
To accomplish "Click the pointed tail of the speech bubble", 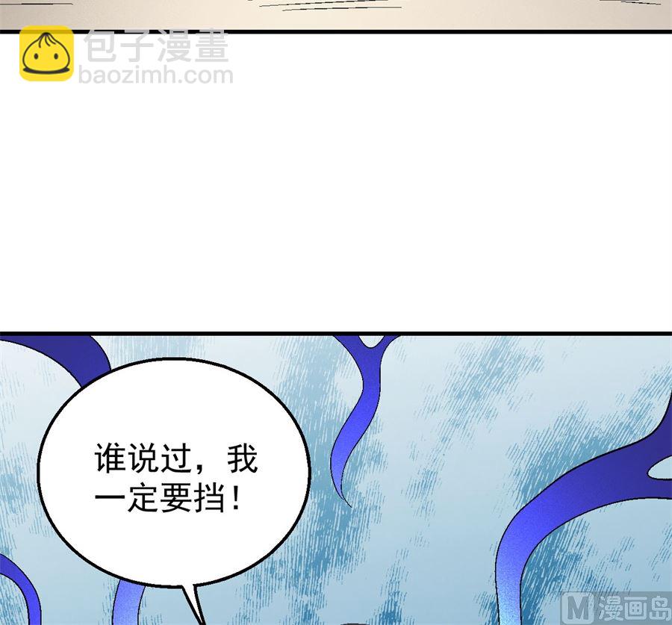I will [194, 601].
